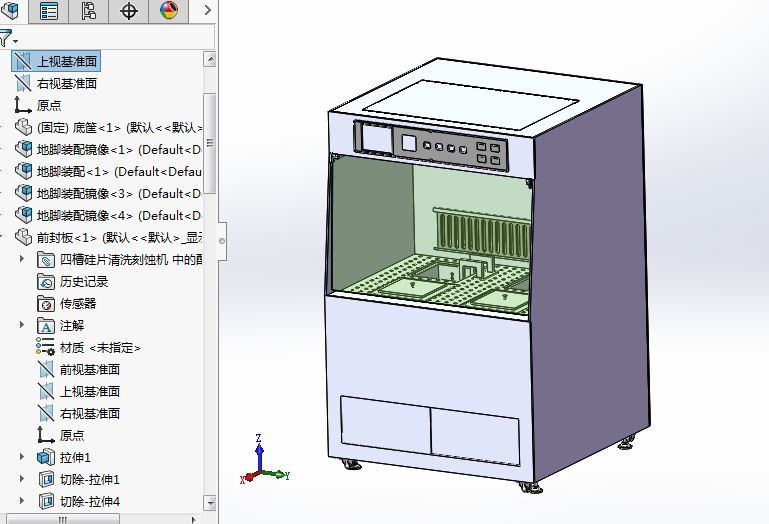Viewport: 769px width, 524px height.
Task: Select the purple right side panel of cabinet
Action: [x=591, y=285]
